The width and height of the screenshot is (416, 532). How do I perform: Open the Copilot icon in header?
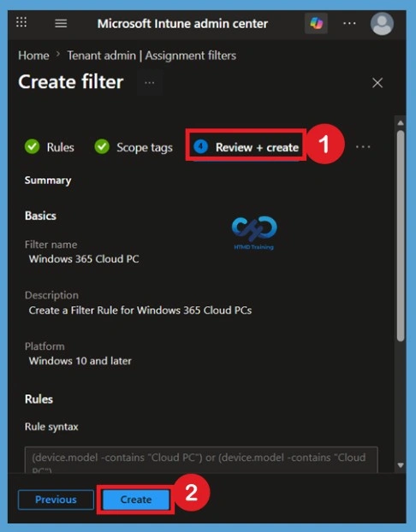(x=316, y=23)
